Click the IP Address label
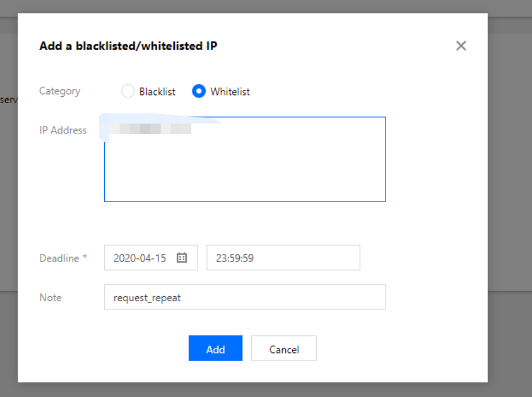The height and width of the screenshot is (397, 532). pos(63,130)
